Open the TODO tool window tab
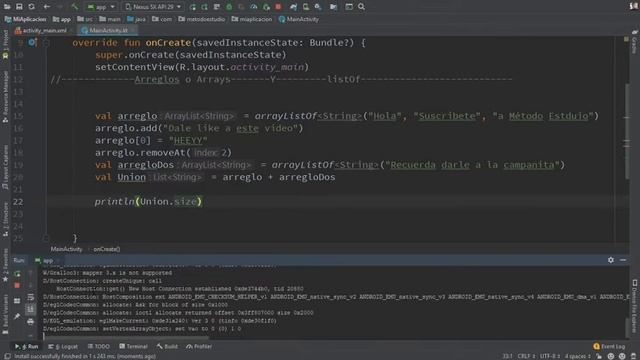Viewport: 640px width, 360px height. click(99, 346)
